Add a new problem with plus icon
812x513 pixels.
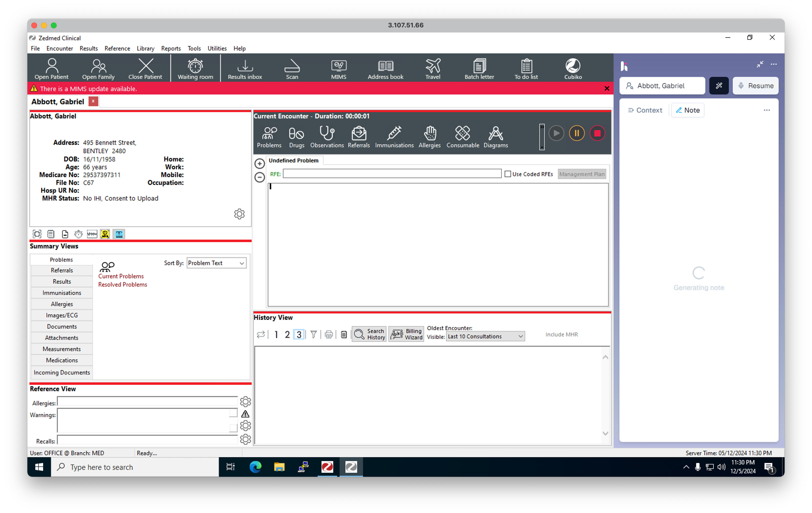[259, 164]
